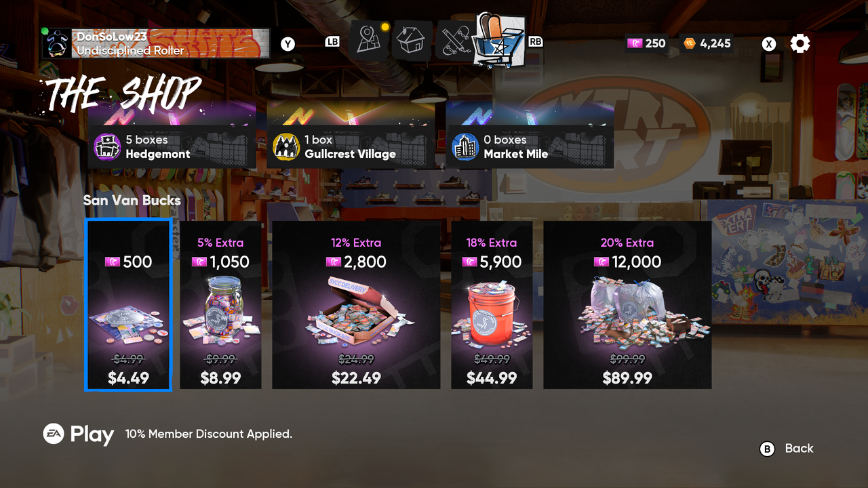Screen dimensions: 868x488
Task: Open the settings gear icon
Action: click(x=800, y=44)
